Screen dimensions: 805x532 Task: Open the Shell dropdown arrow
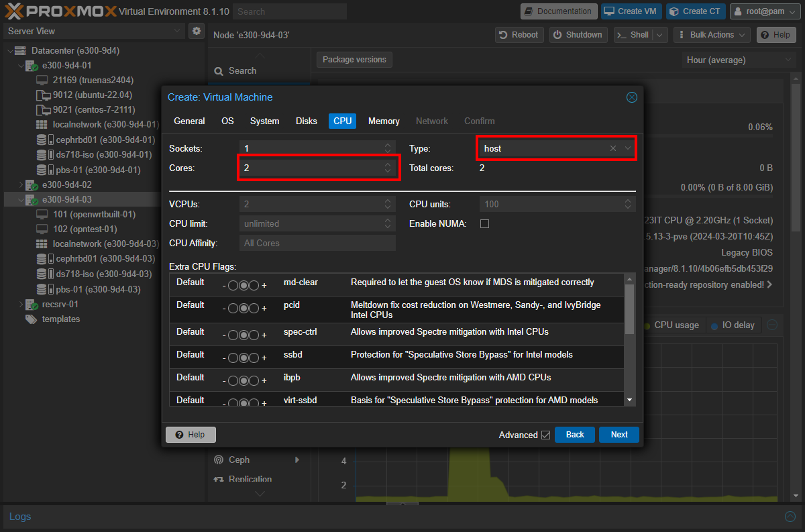660,35
